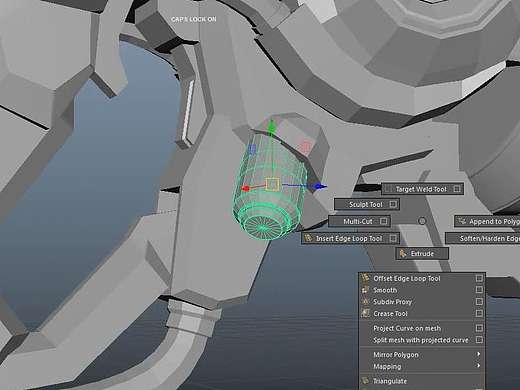Click the red X-axis manipulator handle
The image size is (520, 390).
246,189
